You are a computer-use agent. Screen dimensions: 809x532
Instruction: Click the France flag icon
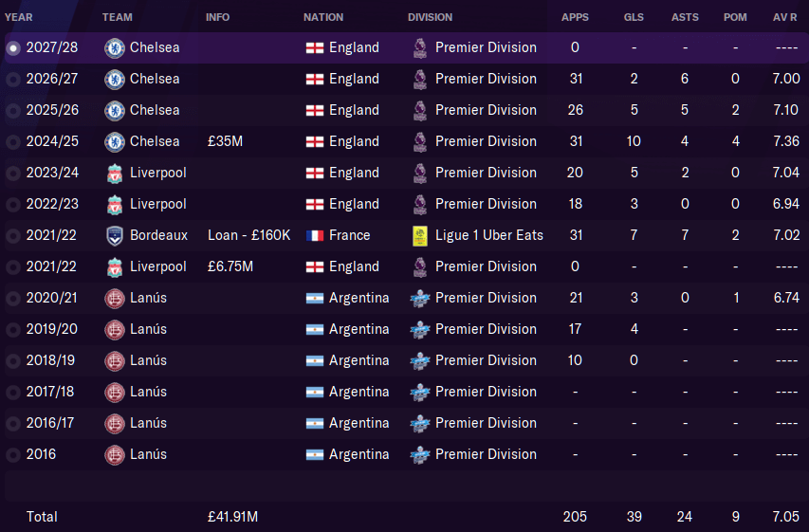click(315, 236)
